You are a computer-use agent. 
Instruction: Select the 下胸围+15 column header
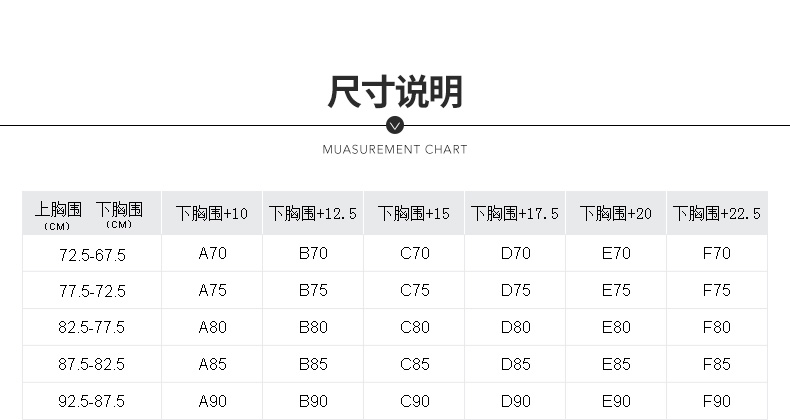point(414,213)
